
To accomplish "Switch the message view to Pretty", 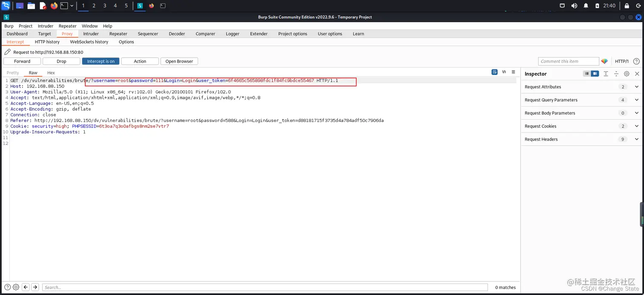I will (x=13, y=73).
